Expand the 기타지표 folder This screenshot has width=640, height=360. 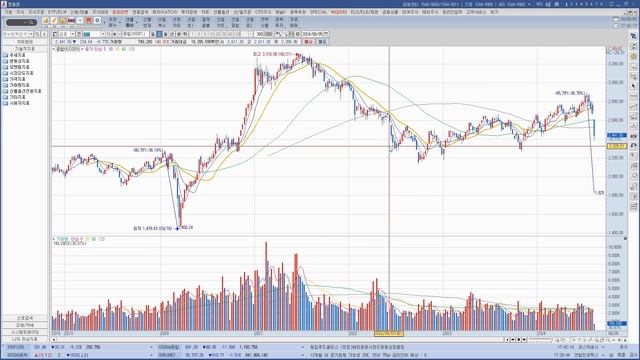pyautogui.click(x=14, y=97)
